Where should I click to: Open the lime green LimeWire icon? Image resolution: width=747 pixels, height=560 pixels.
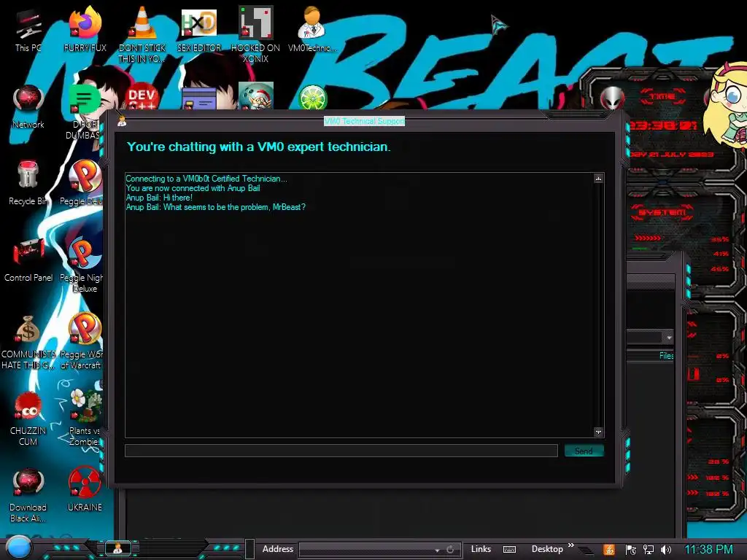[x=312, y=97]
